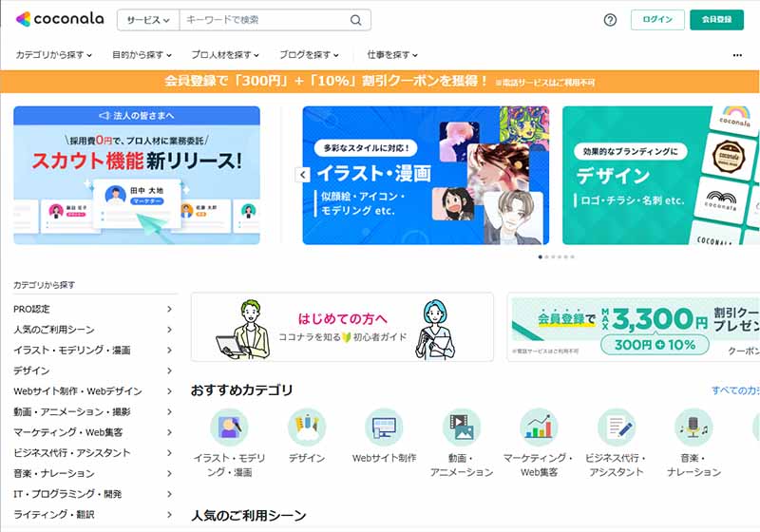Click the ログイン button

[657, 20]
